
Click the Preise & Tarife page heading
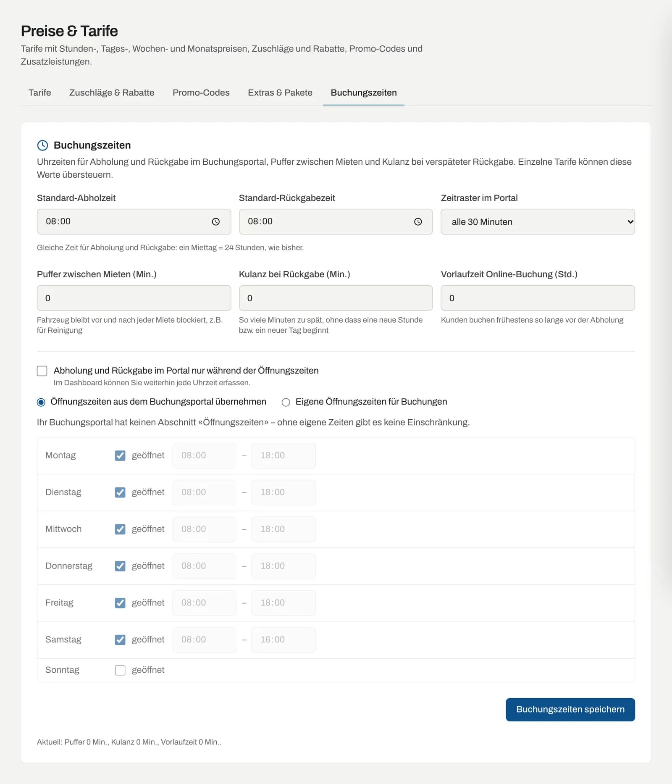(x=70, y=31)
